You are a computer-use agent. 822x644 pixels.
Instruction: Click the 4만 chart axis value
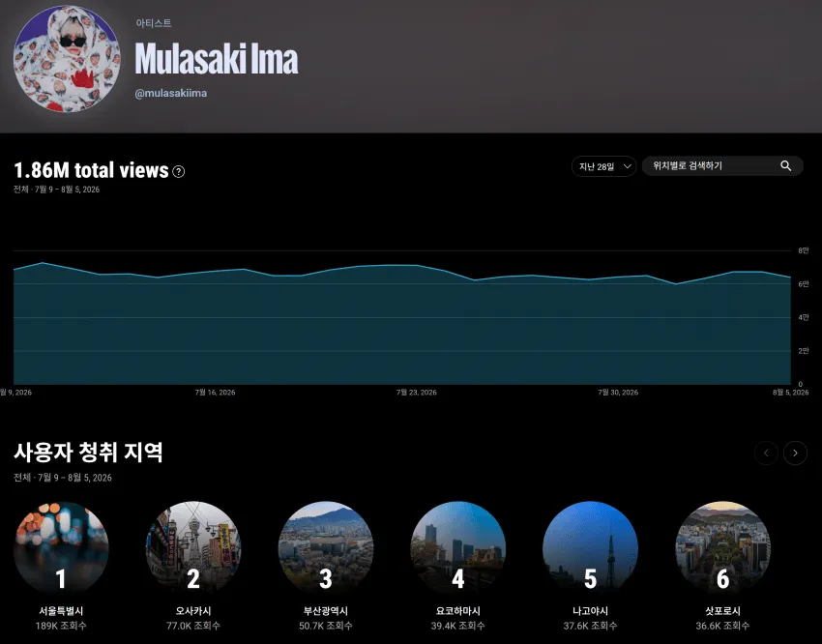[x=803, y=317]
